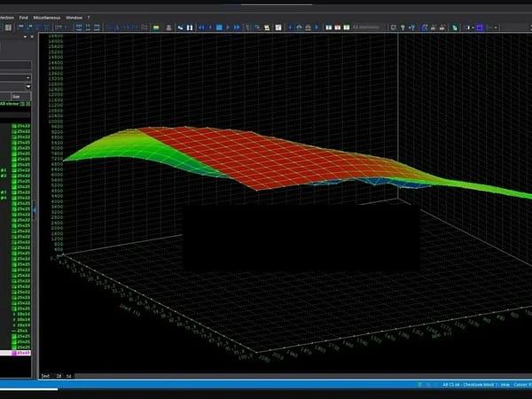Viewport: 532px width, 399px height.
Task: Select the 25x1 map entry in list
Action: (21, 331)
